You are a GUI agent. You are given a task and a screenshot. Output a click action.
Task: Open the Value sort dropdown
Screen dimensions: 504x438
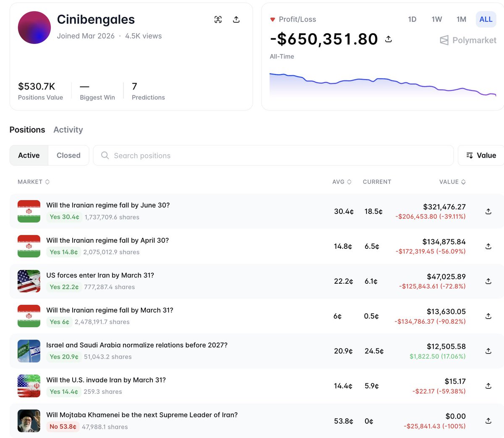[x=481, y=156]
